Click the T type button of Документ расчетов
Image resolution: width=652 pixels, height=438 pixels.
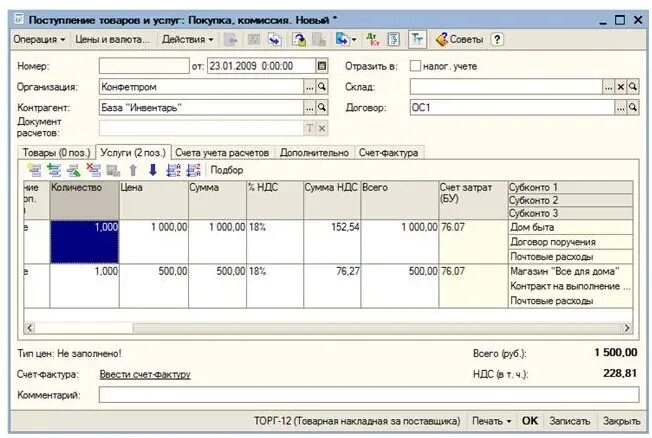pyautogui.click(x=309, y=128)
